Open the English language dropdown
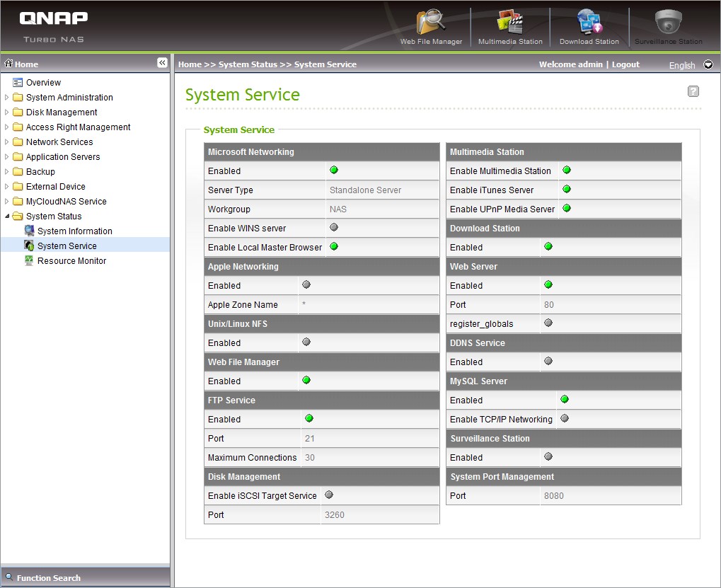The width and height of the screenshot is (721, 588). pyautogui.click(x=708, y=64)
